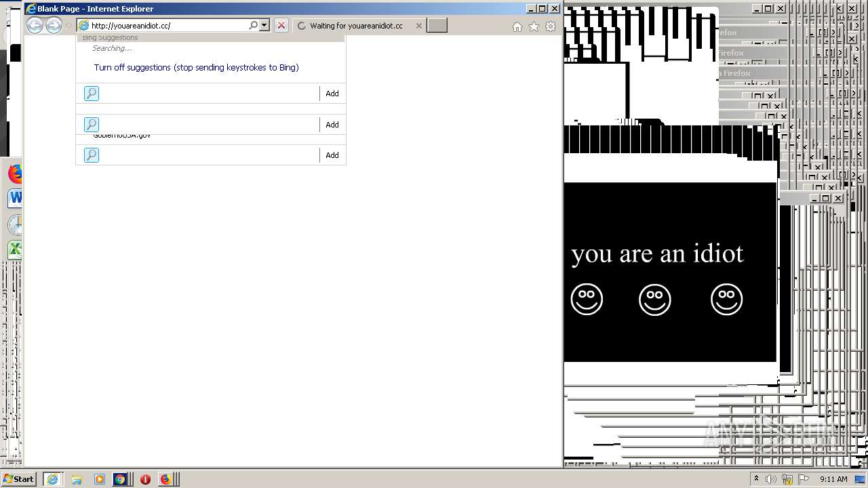
Task: Open the Internet Explorer Home icon
Action: (x=517, y=26)
